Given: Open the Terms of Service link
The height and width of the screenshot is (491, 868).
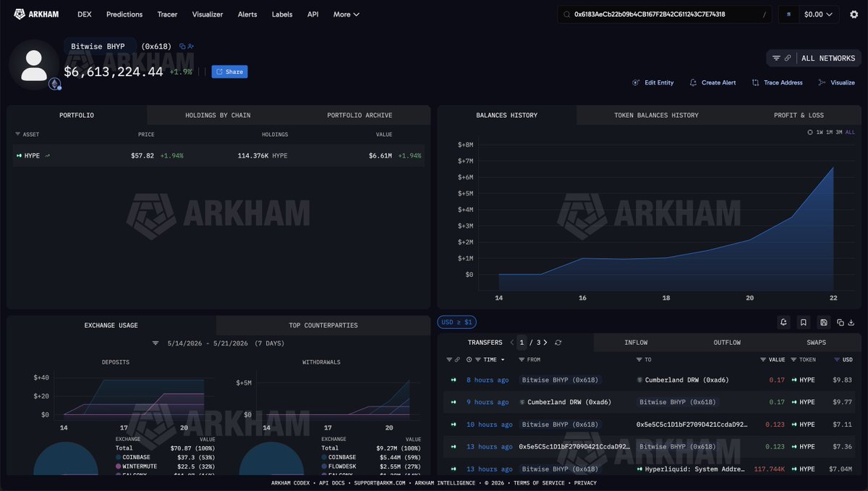Looking at the screenshot, I should (x=539, y=483).
